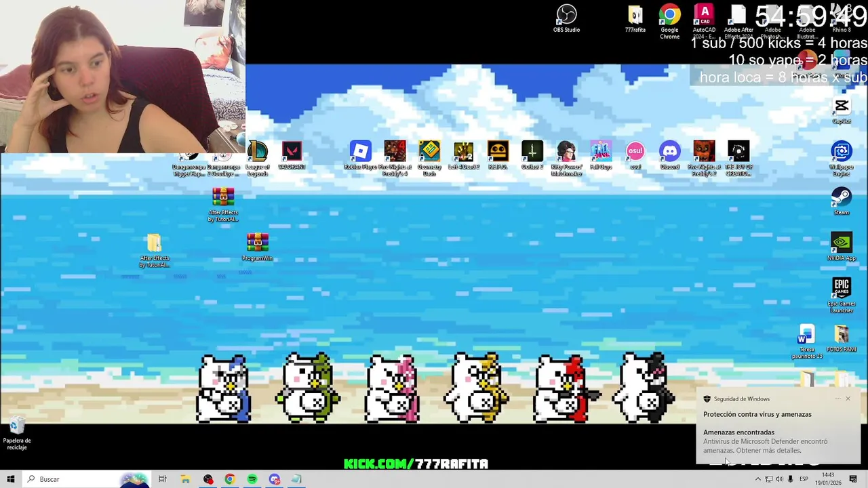
Task: Launch the NVIDIA App shortcut
Action: (842, 247)
